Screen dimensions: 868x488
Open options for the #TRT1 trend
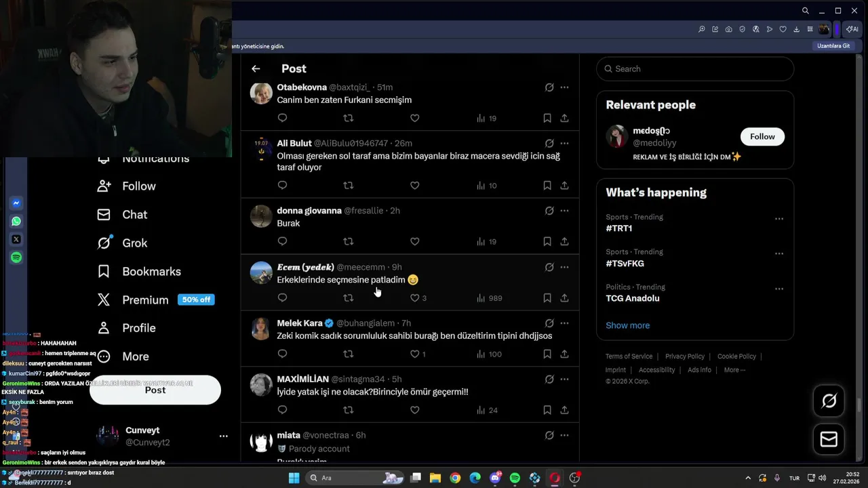(779, 219)
